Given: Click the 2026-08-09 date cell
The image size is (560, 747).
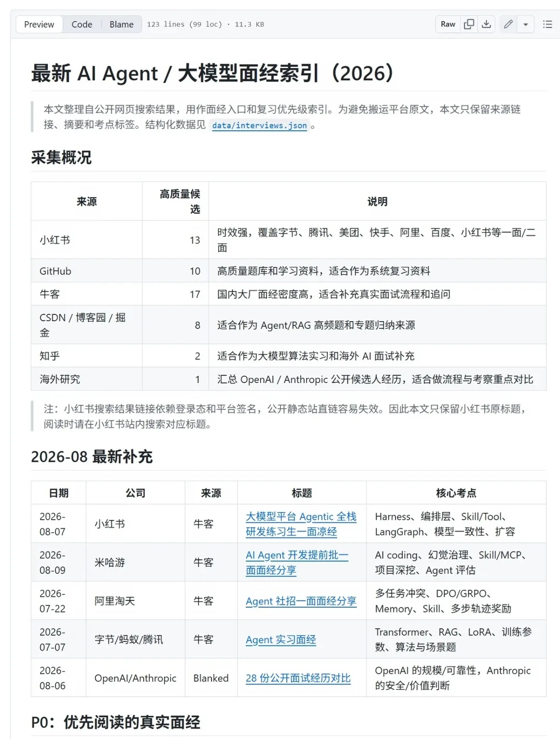Looking at the screenshot, I should tap(59, 562).
